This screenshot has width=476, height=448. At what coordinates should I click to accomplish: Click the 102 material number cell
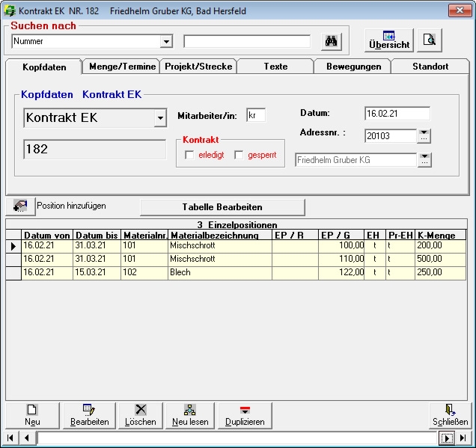click(144, 272)
